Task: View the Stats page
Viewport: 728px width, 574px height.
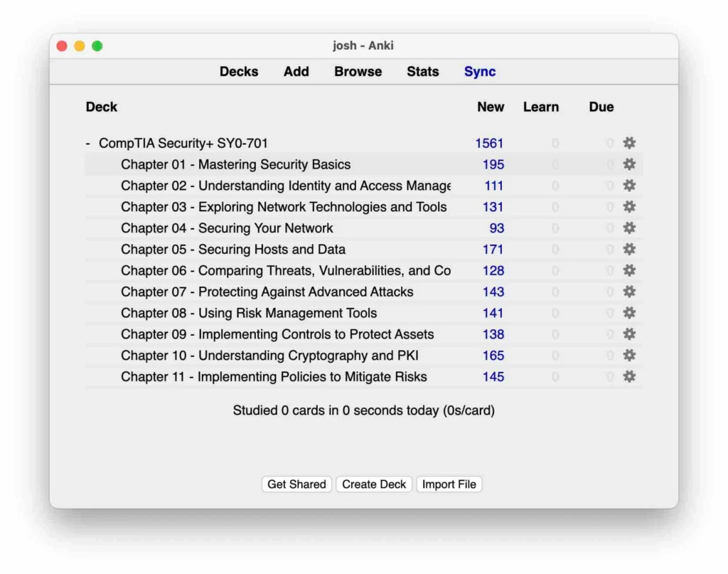Action: click(422, 71)
